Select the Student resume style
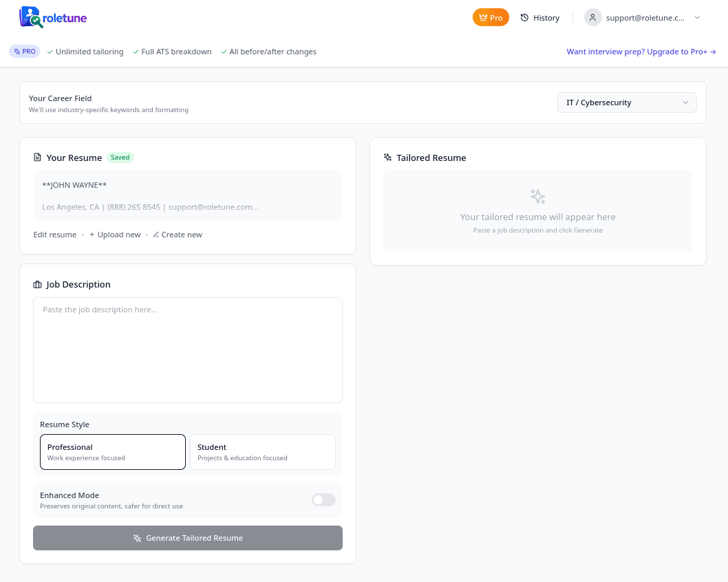728x582 pixels. pyautogui.click(x=262, y=452)
